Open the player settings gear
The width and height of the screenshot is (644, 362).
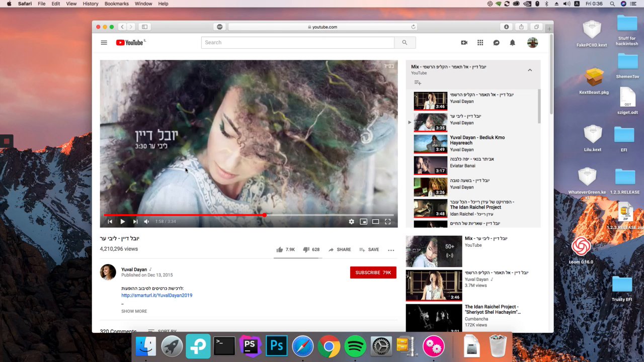[x=351, y=221]
